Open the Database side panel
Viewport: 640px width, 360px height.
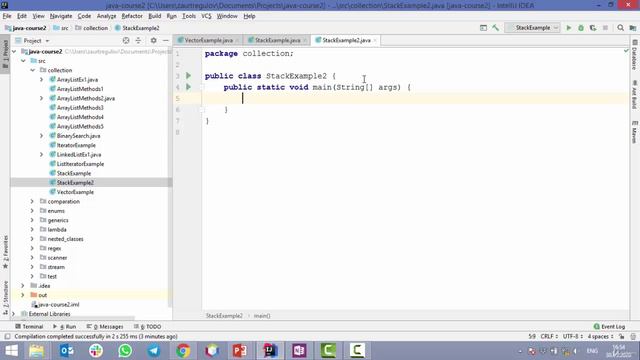tap(635, 55)
